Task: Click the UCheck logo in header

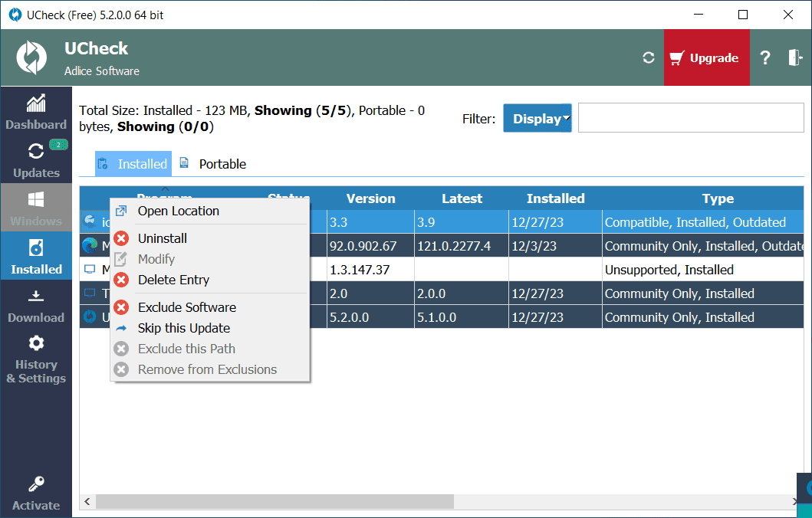Action: pos(31,57)
